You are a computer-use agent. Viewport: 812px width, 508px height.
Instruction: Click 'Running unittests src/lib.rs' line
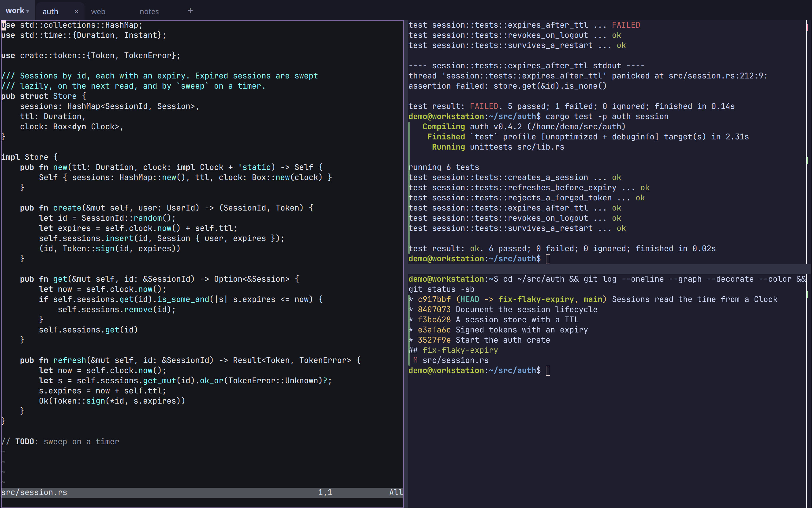click(498, 147)
